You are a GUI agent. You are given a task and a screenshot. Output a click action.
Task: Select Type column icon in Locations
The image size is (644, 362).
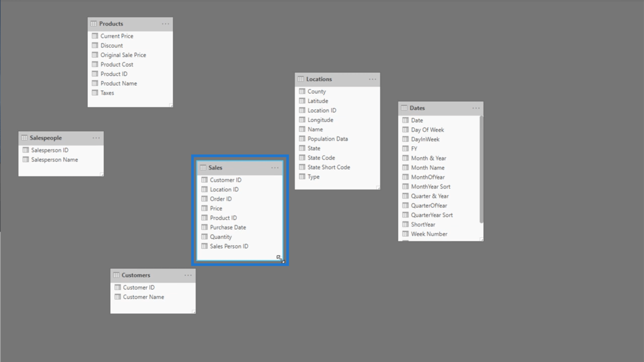[x=302, y=177]
